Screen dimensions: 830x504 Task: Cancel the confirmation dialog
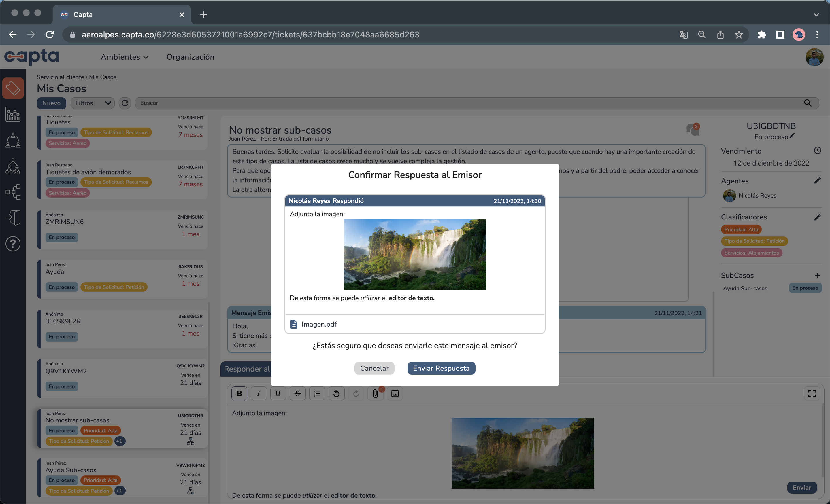tap(374, 368)
